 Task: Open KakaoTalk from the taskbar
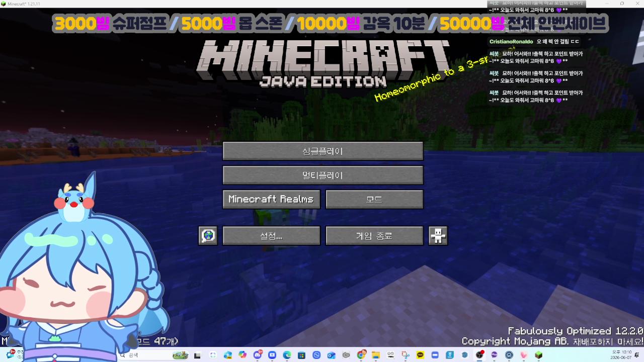click(421, 355)
